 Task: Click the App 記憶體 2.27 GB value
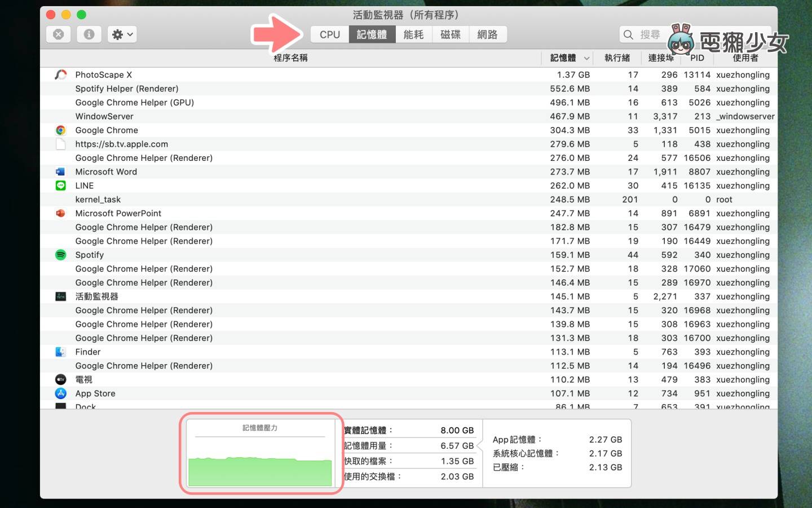click(x=606, y=440)
